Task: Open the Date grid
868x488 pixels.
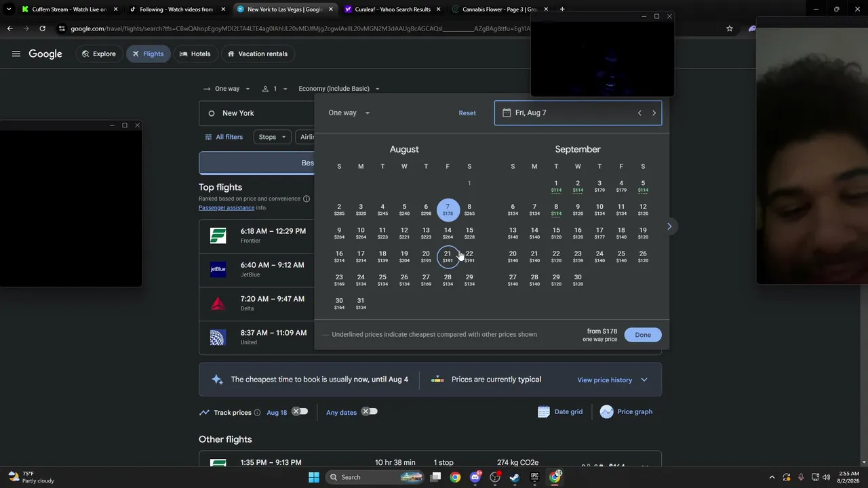Action: (560, 412)
